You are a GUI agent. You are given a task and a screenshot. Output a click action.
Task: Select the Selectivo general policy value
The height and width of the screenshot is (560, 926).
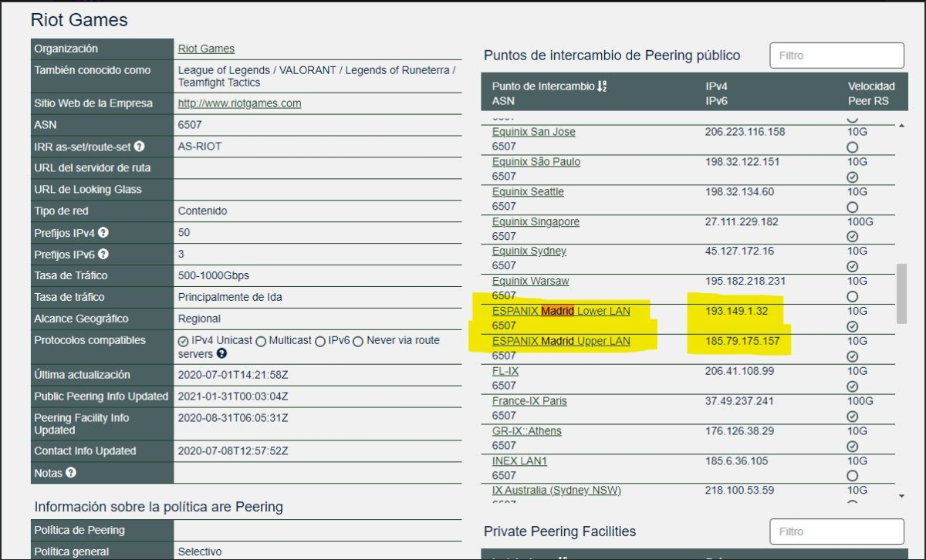pyautogui.click(x=200, y=552)
